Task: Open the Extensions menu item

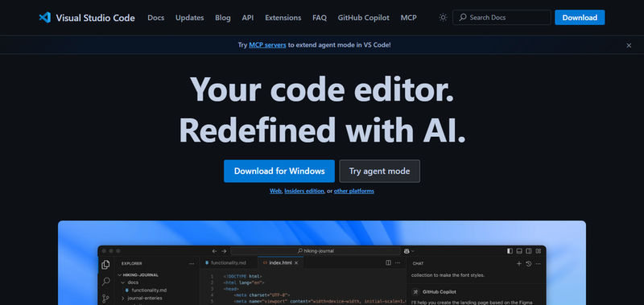Action: (x=283, y=18)
